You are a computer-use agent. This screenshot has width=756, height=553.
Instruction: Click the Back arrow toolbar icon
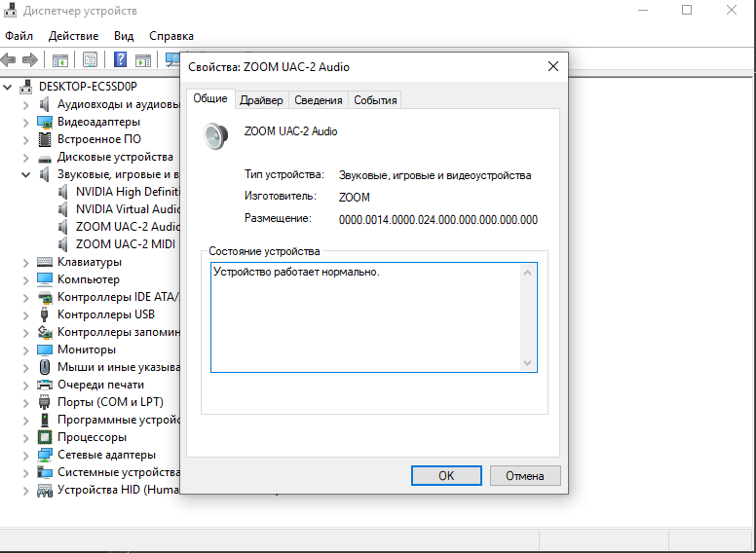click(8, 60)
